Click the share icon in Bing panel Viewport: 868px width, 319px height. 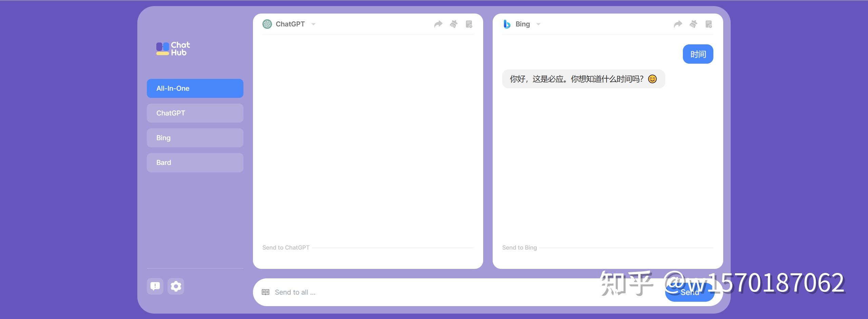678,24
